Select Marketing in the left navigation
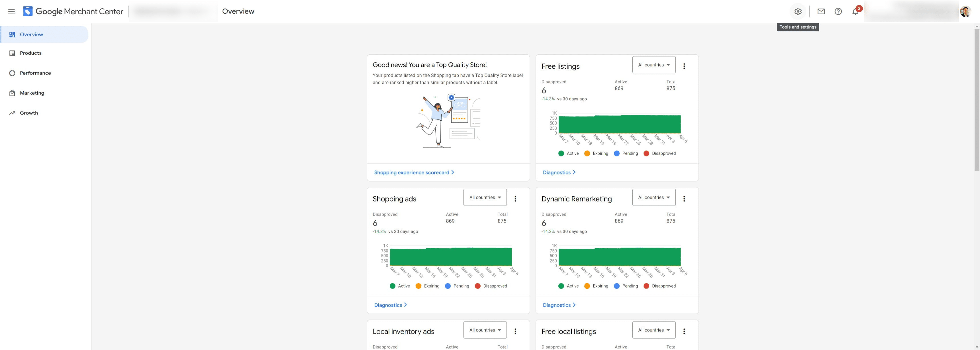This screenshot has height=350, width=980. [x=32, y=93]
